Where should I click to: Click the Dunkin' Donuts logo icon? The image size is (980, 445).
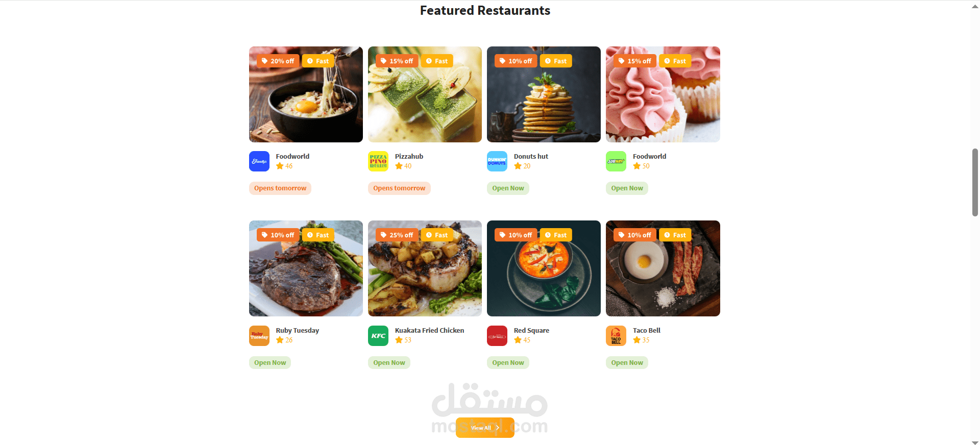coord(497,161)
